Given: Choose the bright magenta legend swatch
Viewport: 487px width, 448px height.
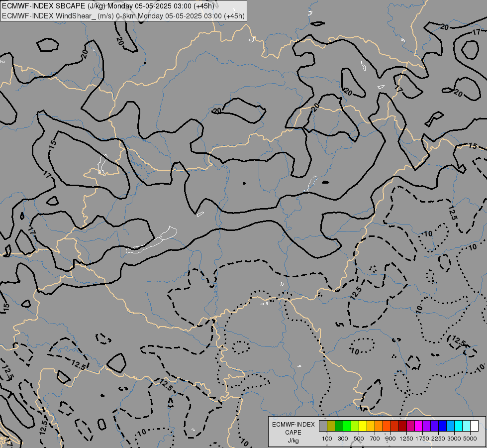Looking at the screenshot, I should click(x=419, y=426).
